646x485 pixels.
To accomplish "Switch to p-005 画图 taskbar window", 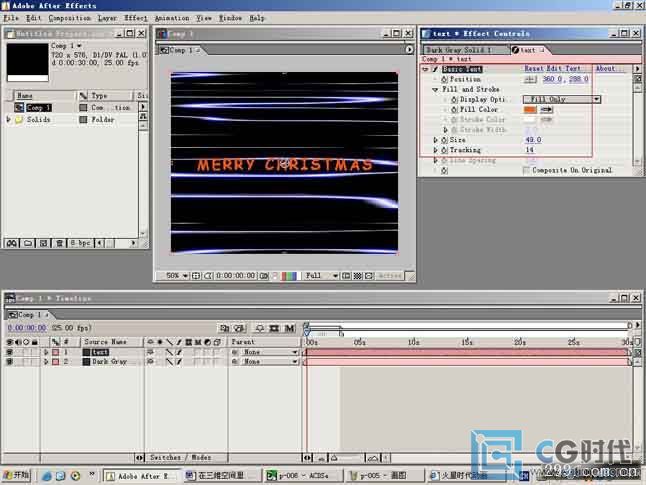I will pos(384,476).
